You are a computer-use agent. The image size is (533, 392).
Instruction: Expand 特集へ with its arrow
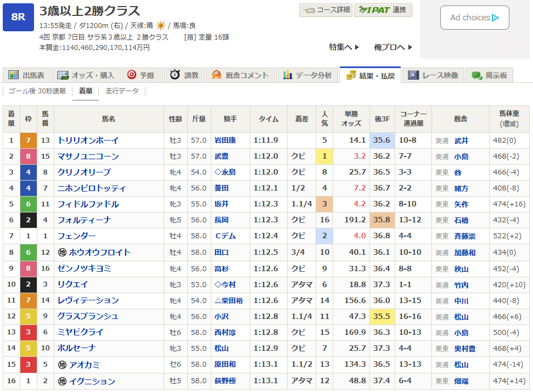pyautogui.click(x=343, y=47)
